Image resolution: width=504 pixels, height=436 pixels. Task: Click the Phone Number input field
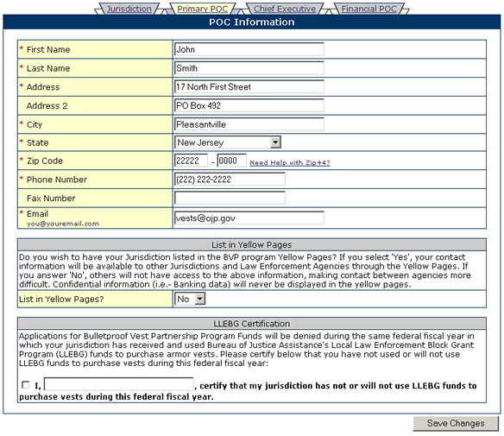click(230, 179)
